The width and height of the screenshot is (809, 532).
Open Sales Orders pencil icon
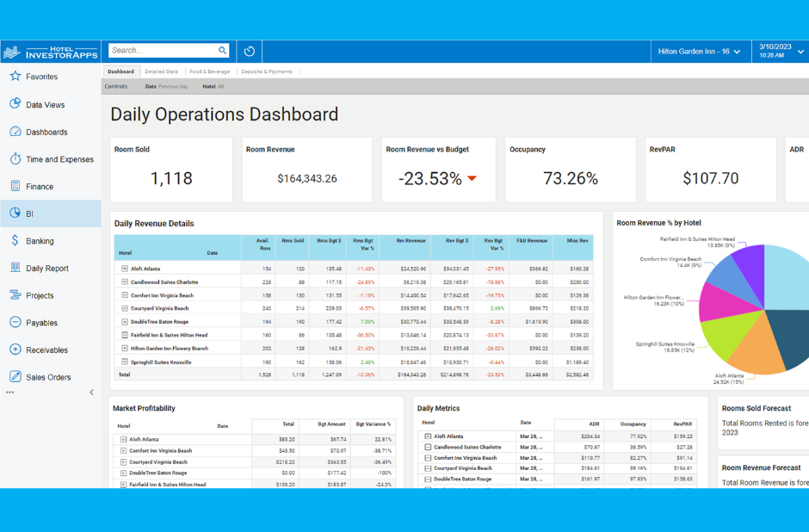(15, 377)
